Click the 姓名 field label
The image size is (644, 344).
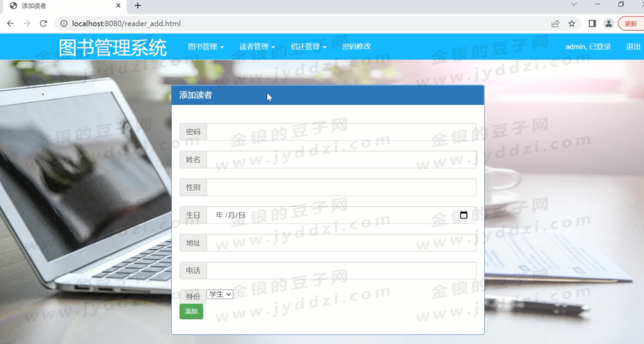pyautogui.click(x=193, y=160)
